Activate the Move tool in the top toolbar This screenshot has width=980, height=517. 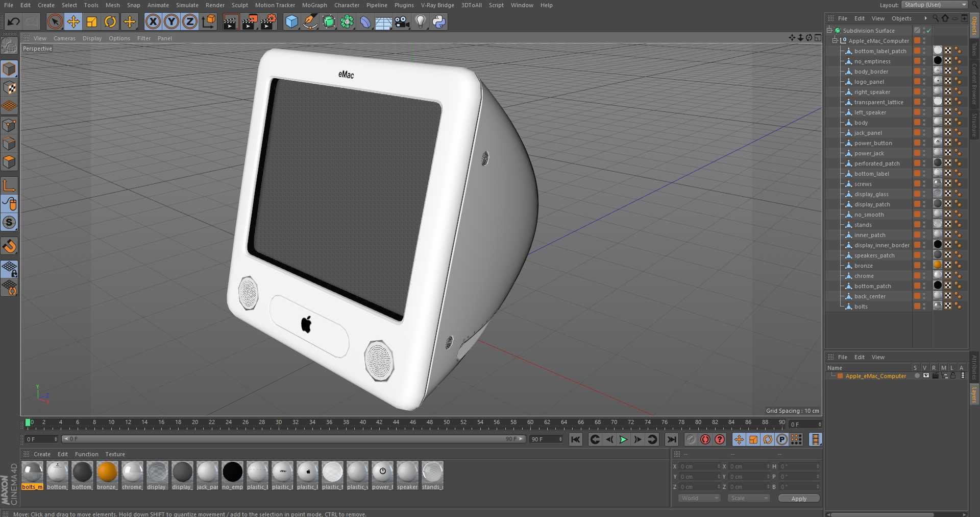(x=73, y=21)
